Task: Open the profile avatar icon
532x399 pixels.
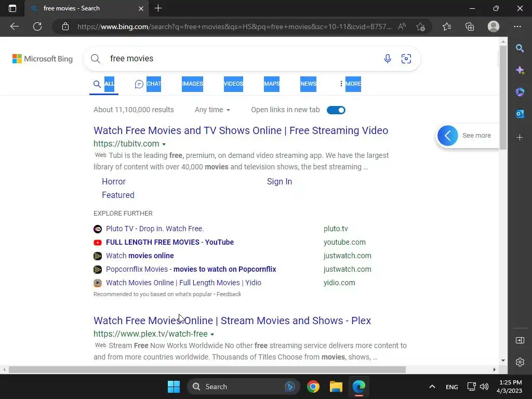Action: click(494, 26)
